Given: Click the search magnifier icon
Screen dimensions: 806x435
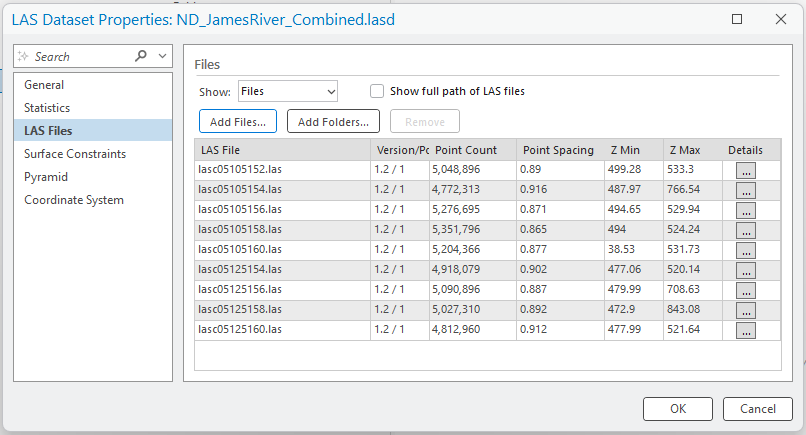Looking at the screenshot, I should (140, 56).
